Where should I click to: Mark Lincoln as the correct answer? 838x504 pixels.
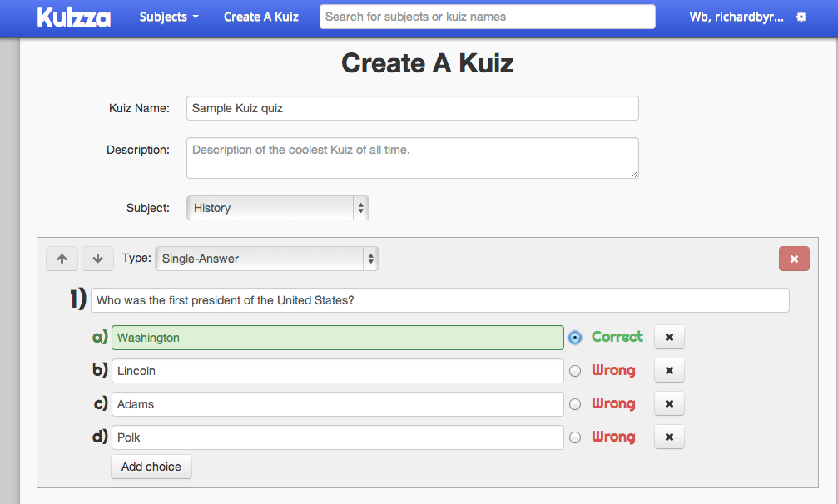coord(575,371)
